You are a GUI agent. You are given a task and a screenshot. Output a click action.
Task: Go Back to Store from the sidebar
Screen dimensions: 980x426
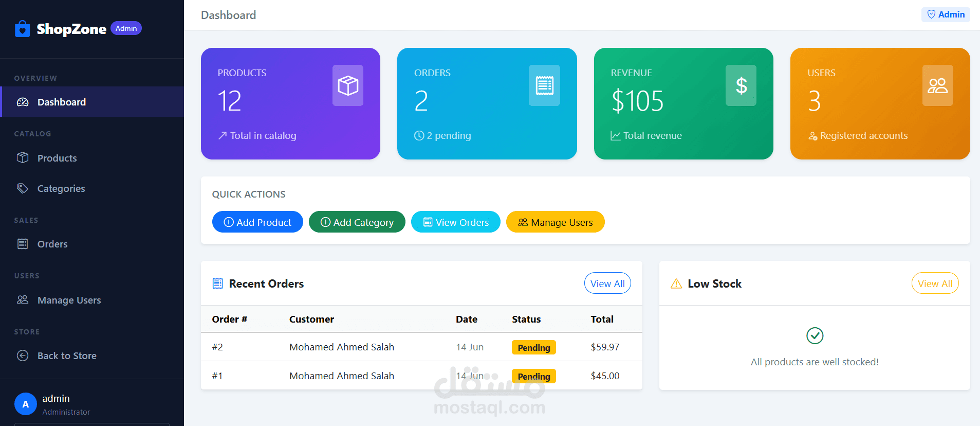tap(92, 356)
